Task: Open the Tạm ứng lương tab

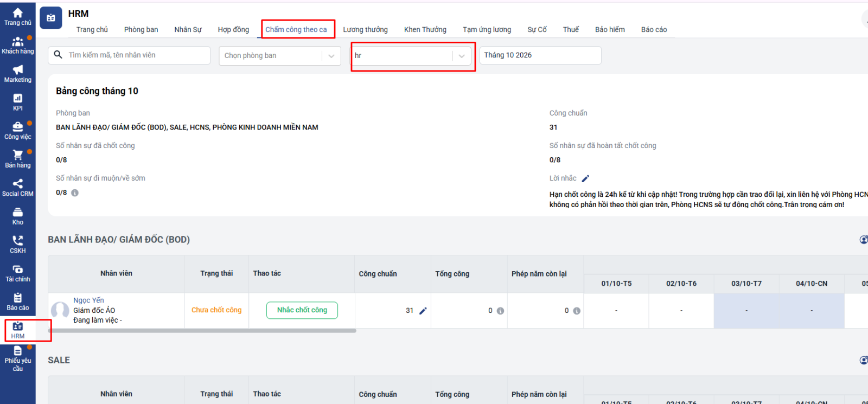Action: [x=487, y=29]
